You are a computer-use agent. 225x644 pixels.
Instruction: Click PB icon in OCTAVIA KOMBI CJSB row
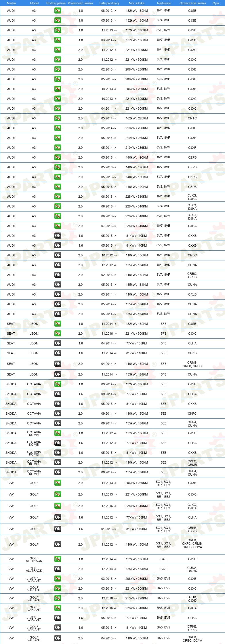point(58,433)
